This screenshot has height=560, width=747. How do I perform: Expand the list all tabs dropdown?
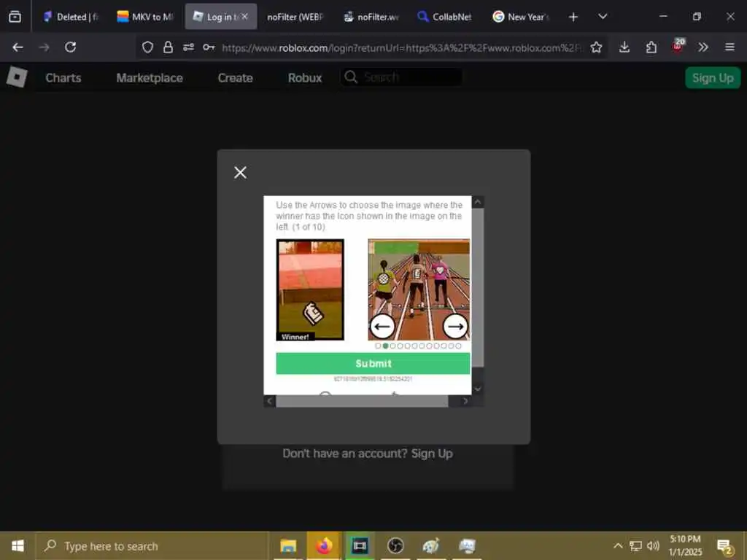(x=603, y=17)
